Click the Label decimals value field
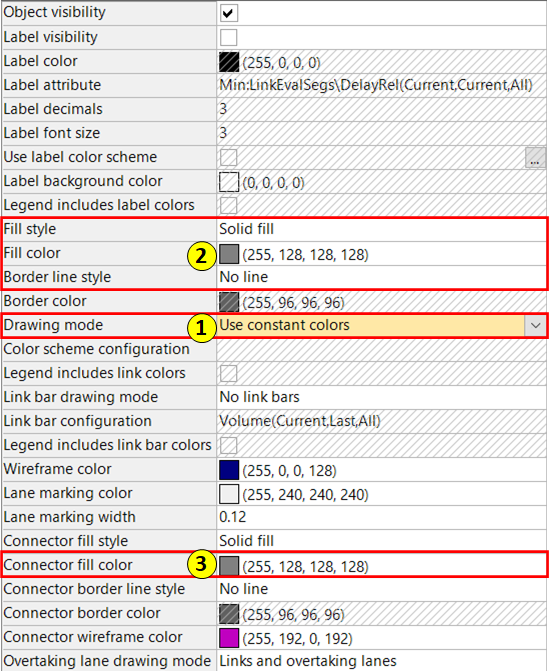Image resolution: width=549 pixels, height=671 pixels. pyautogui.click(x=382, y=109)
